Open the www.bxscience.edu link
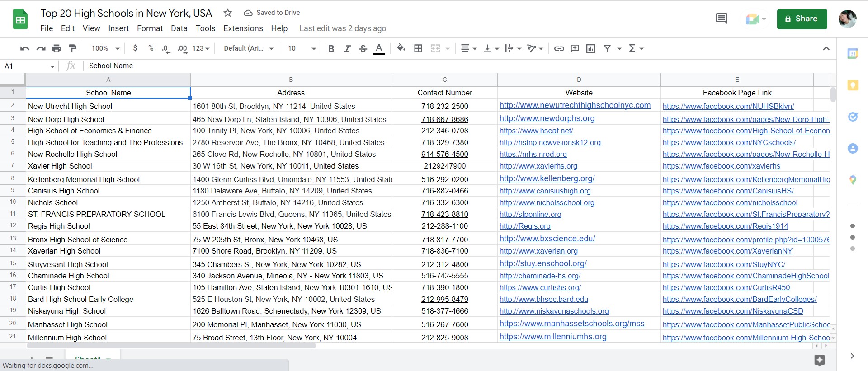This screenshot has width=868, height=371. click(x=547, y=239)
